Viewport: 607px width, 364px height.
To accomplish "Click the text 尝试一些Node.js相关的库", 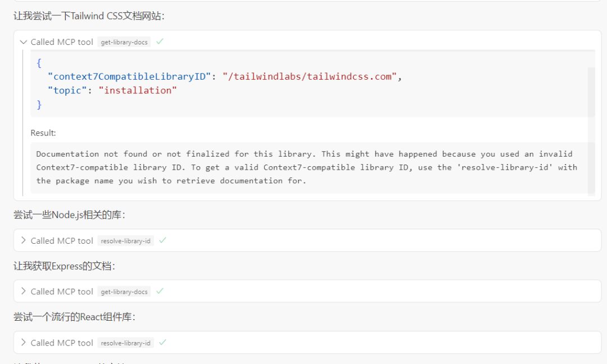I will [69, 215].
